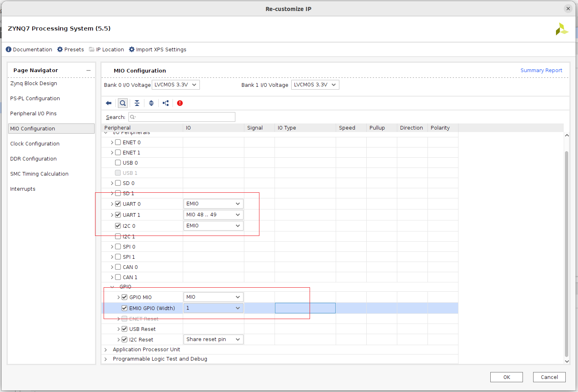The height and width of the screenshot is (392, 578).
Task: Click the expand all toolbar icon
Action: 151,103
